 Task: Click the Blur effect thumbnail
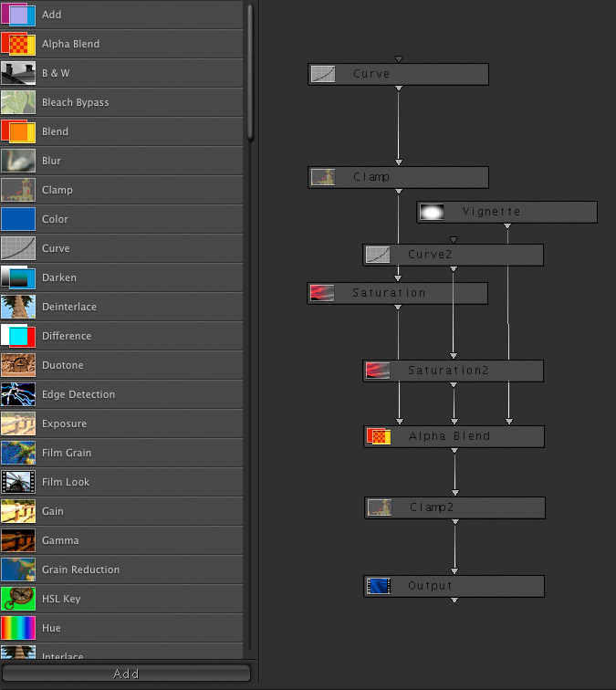18,161
